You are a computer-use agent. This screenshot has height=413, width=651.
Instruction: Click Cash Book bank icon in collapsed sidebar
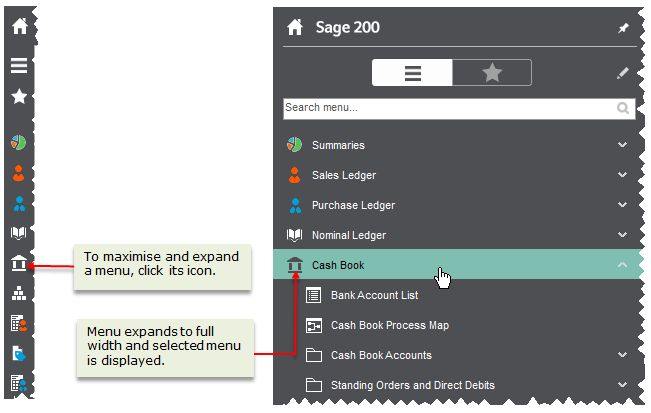(x=19, y=263)
